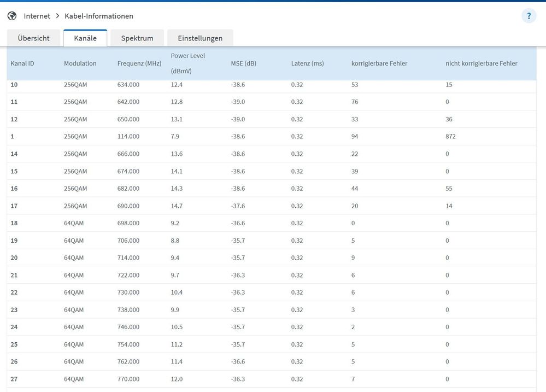This screenshot has width=546, height=392.
Task: Go to the Einstellungen tab
Action: point(200,38)
